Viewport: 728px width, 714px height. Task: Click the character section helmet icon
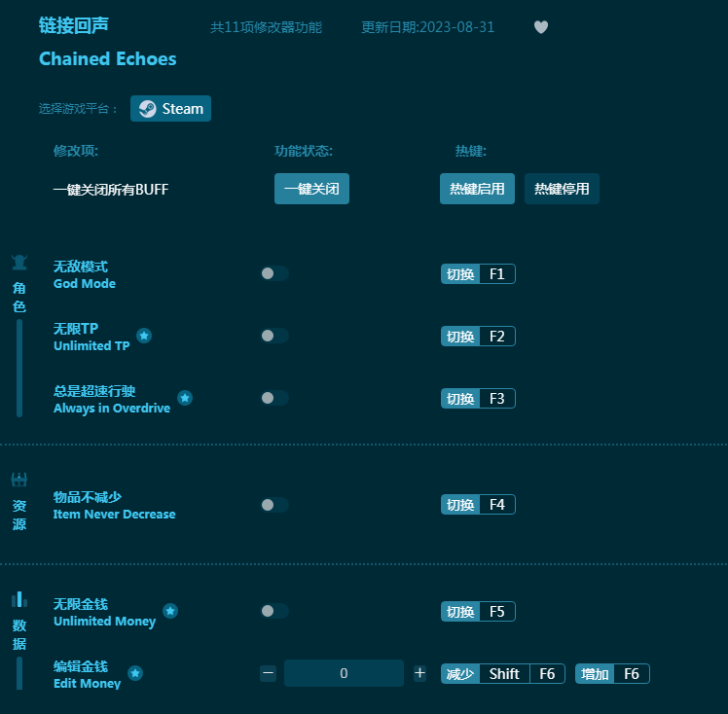point(19,263)
